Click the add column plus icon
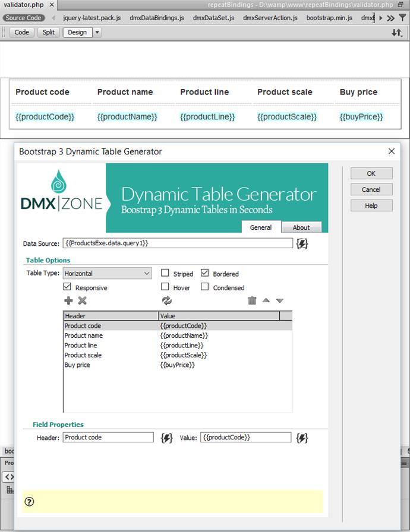The height and width of the screenshot is (532, 410). click(68, 300)
